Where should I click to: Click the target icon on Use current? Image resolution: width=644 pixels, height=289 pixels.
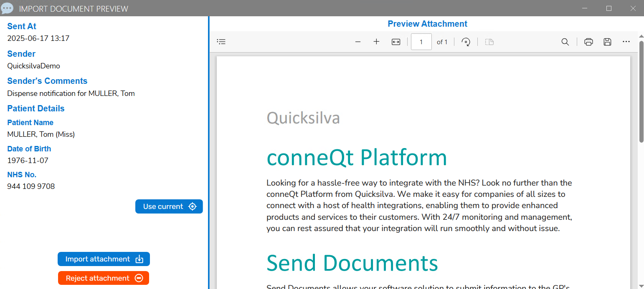click(x=193, y=206)
